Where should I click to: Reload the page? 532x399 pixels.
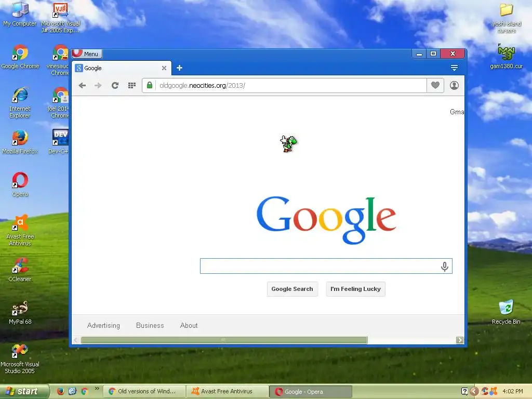115,86
